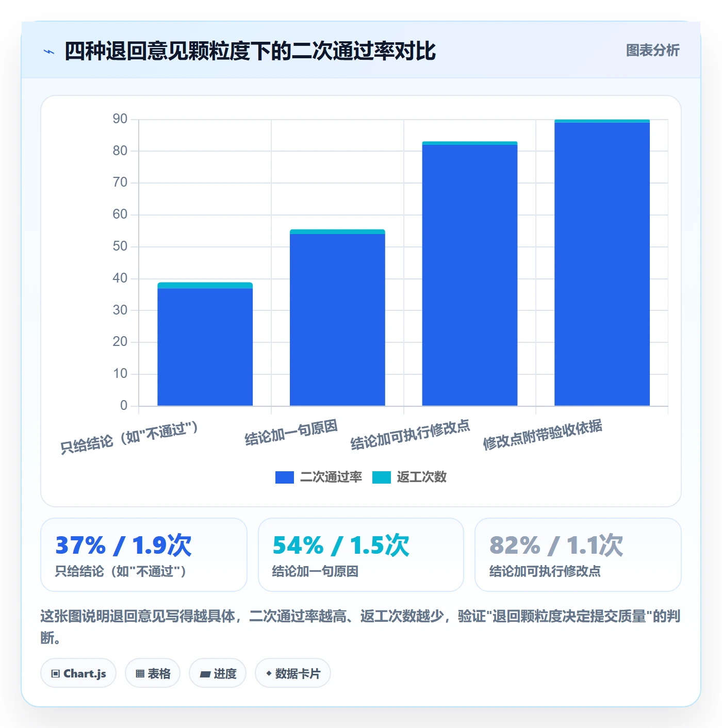Click the progress icon in 进度 tag
The image size is (722, 728).
pos(205,674)
